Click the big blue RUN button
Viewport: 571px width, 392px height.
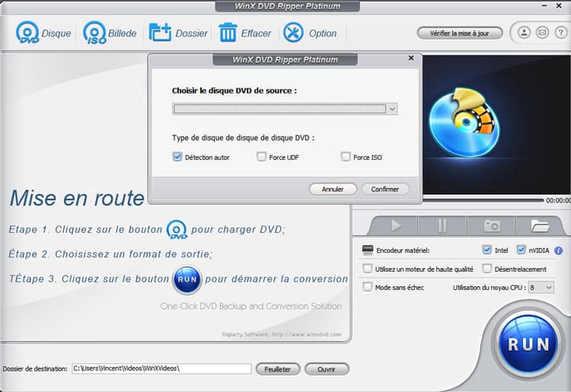pos(528,344)
